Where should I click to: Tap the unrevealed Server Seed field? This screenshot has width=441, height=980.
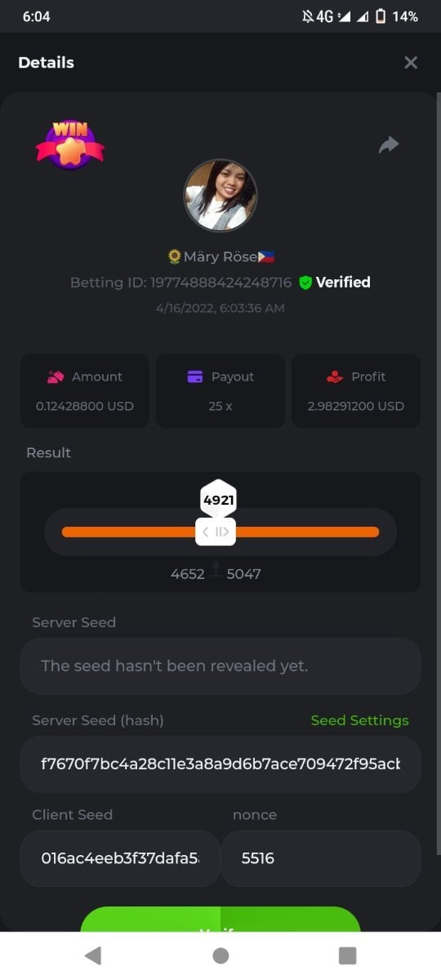tap(220, 666)
